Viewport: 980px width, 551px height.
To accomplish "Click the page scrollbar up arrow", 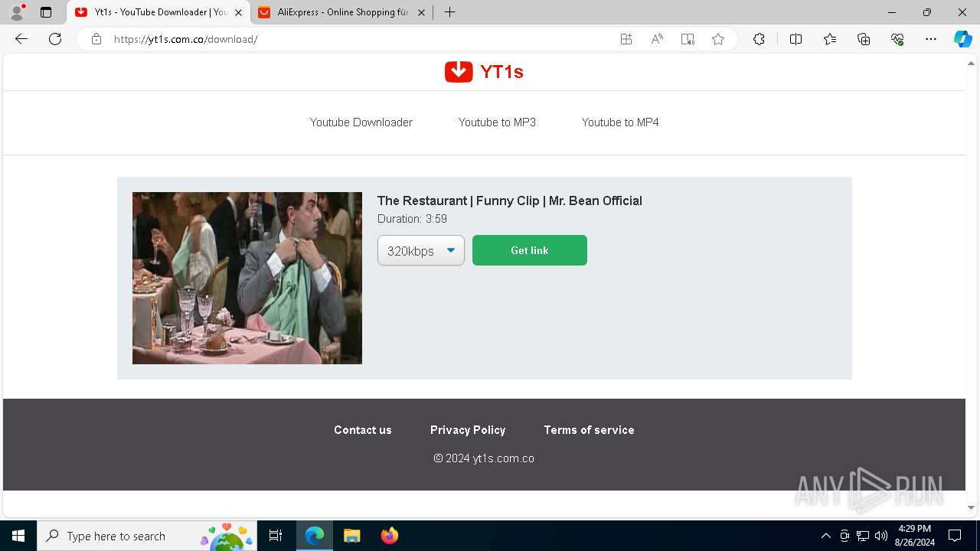I will (972, 63).
